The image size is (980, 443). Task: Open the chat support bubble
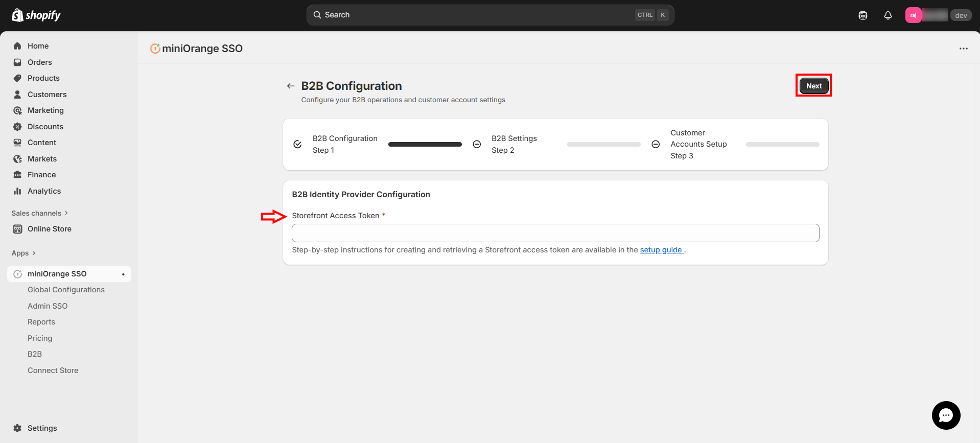tap(946, 415)
